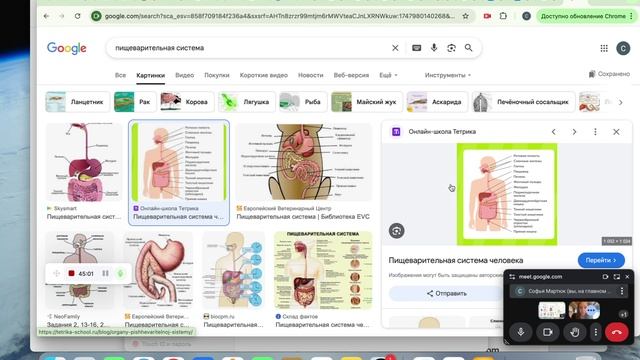Select the Рак filter chip
This screenshot has width=640, height=360.
coord(134,102)
